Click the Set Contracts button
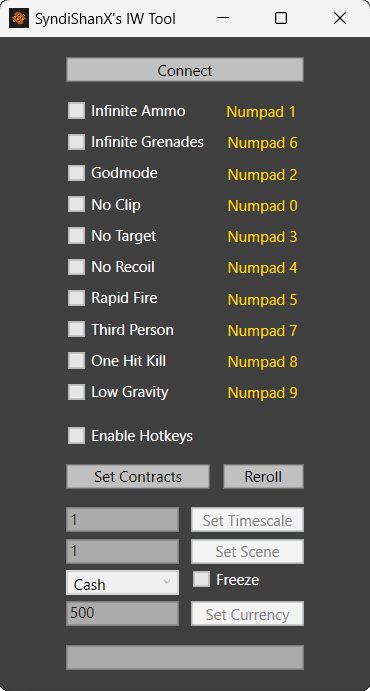 [138, 476]
